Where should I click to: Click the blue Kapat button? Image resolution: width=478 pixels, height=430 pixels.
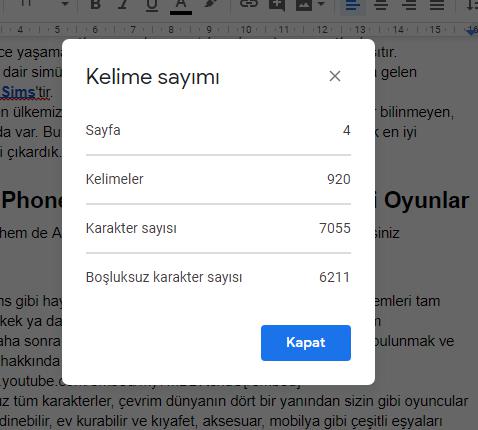306,343
